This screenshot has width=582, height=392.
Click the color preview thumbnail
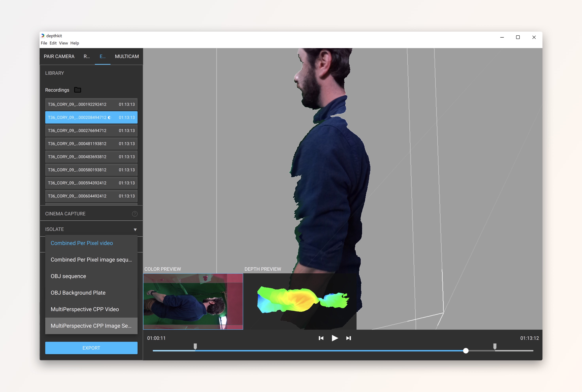pyautogui.click(x=193, y=301)
